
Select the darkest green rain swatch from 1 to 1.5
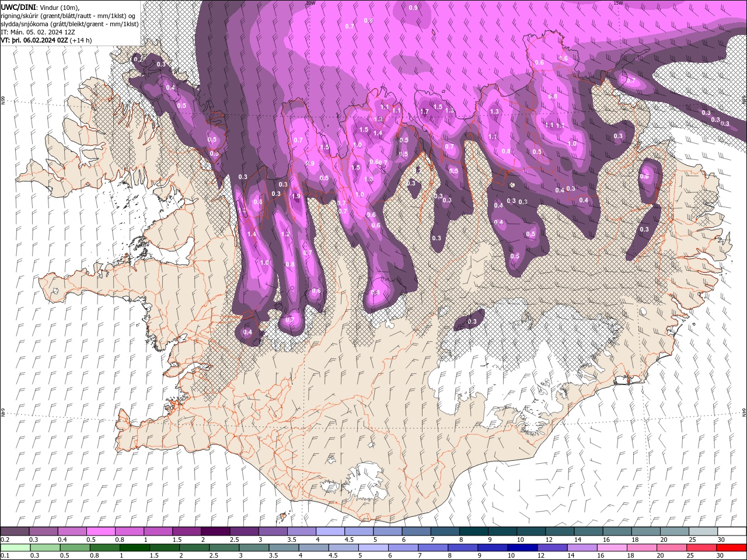point(135,548)
